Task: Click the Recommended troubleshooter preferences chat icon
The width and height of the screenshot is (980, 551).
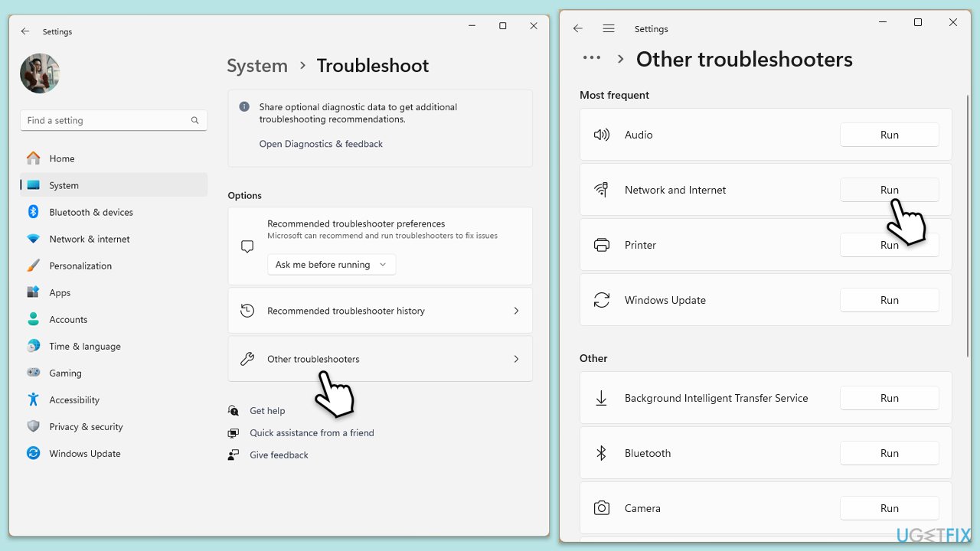Action: pos(247,246)
